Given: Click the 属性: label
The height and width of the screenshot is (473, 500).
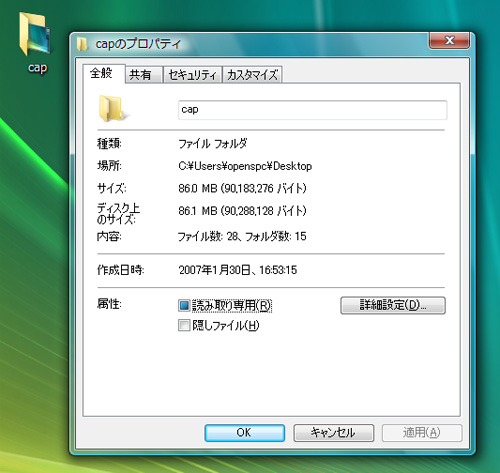Looking at the screenshot, I should tap(109, 304).
